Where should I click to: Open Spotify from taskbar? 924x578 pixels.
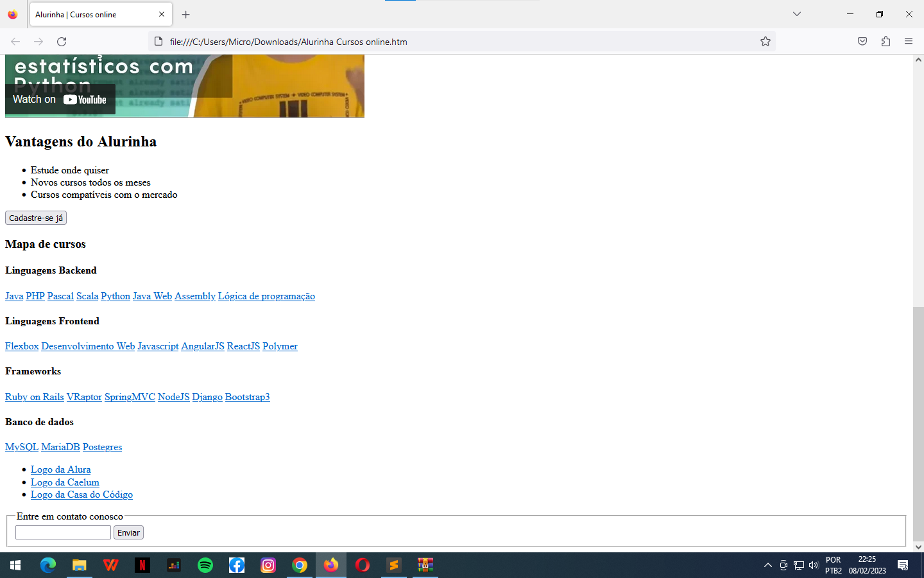click(x=205, y=565)
